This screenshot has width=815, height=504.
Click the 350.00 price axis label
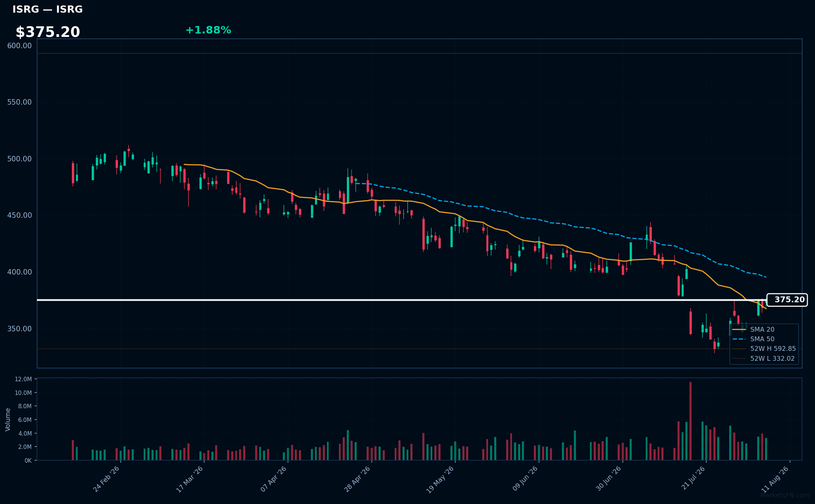(x=19, y=329)
